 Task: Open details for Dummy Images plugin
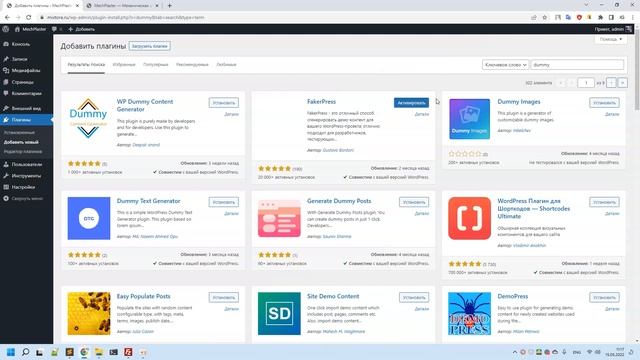pos(612,114)
